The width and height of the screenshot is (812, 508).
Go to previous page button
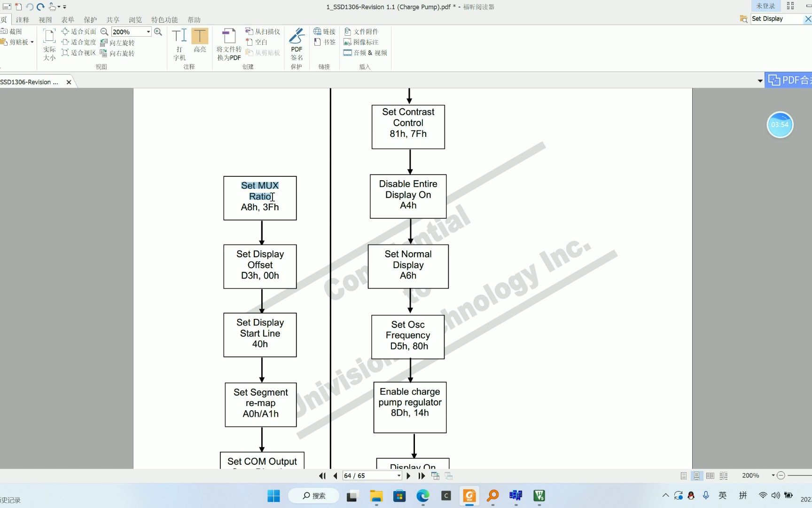pos(335,476)
